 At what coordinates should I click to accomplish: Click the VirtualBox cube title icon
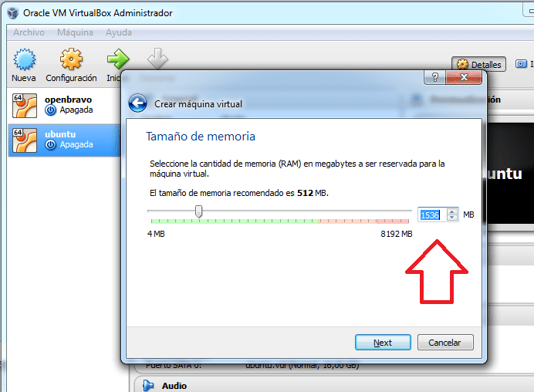[x=12, y=13]
